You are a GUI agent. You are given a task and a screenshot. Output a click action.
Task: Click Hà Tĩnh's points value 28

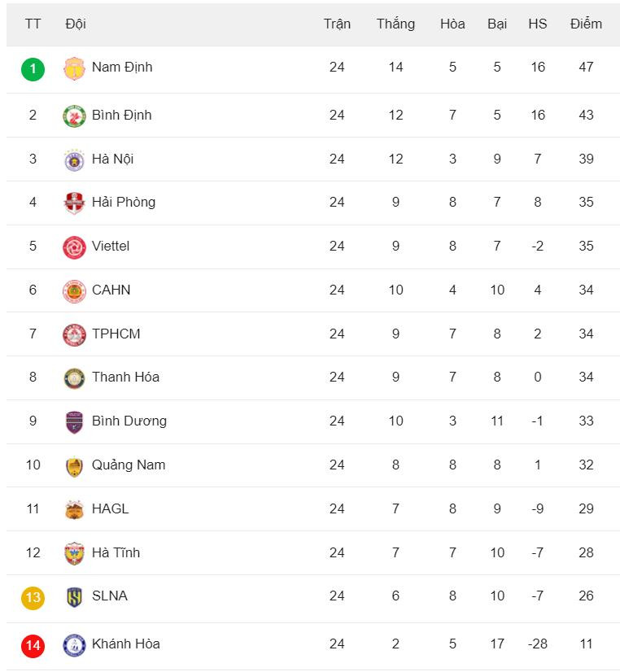click(586, 552)
